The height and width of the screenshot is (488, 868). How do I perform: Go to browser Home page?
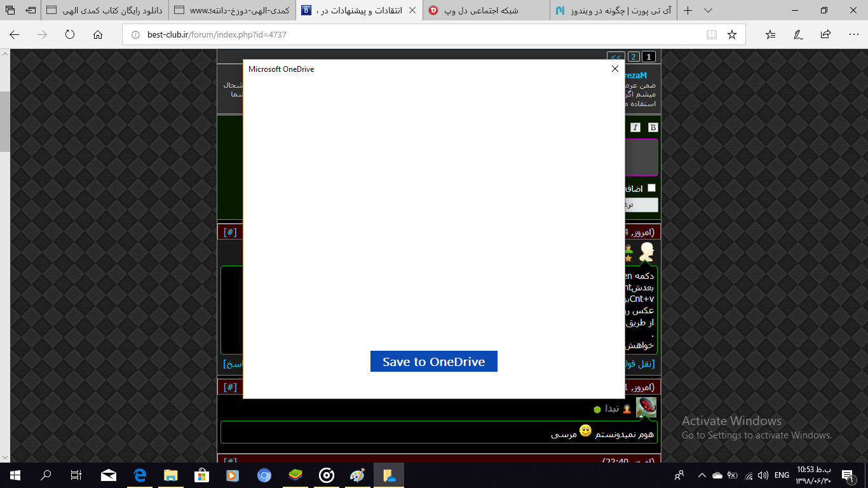click(x=98, y=35)
